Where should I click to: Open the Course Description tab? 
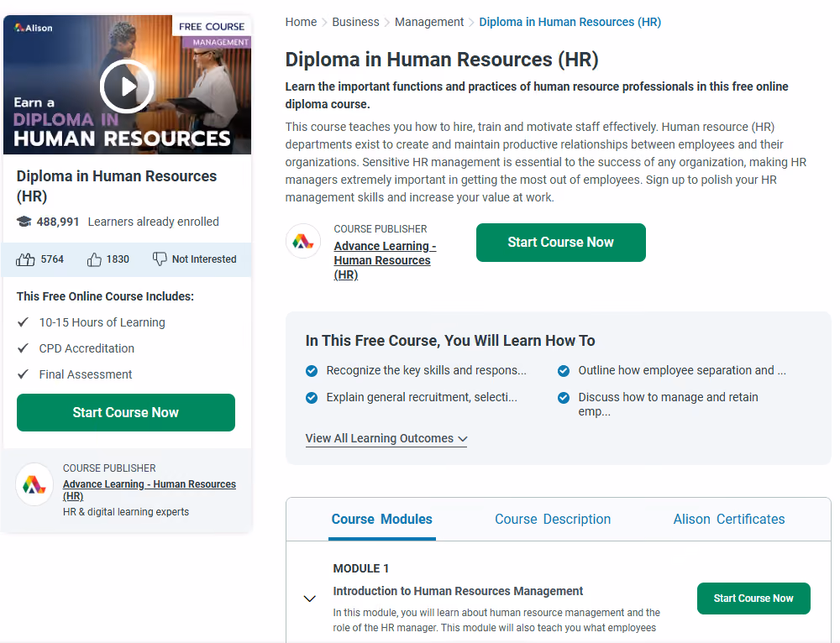coord(553,520)
